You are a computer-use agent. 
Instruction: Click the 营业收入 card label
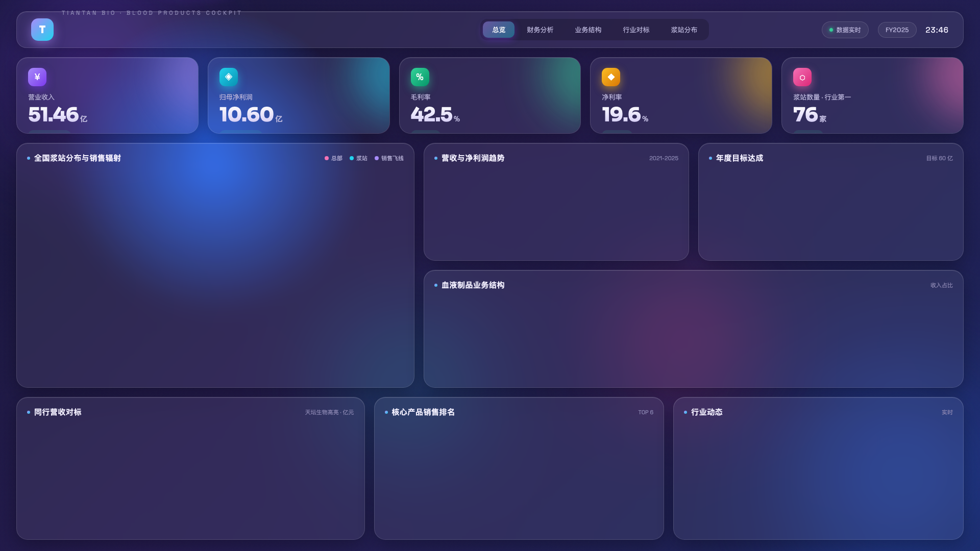[41, 97]
